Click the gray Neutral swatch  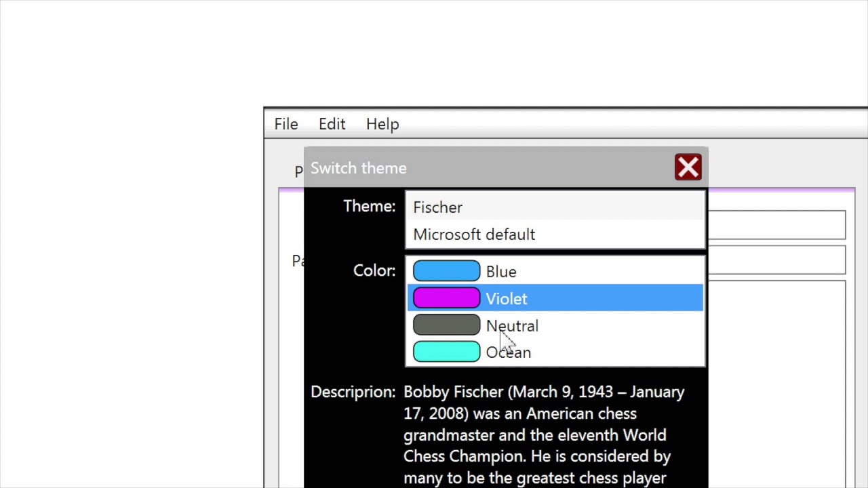coord(446,325)
